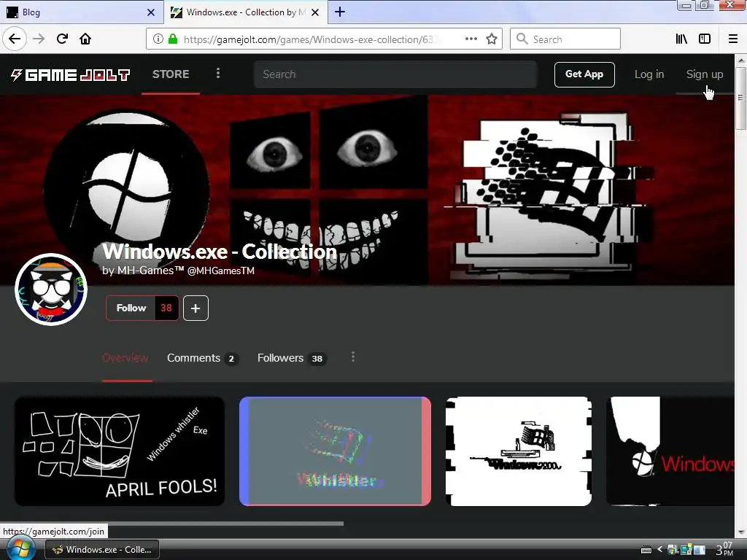Expand the three-dot menu next to STORE

pyautogui.click(x=218, y=74)
